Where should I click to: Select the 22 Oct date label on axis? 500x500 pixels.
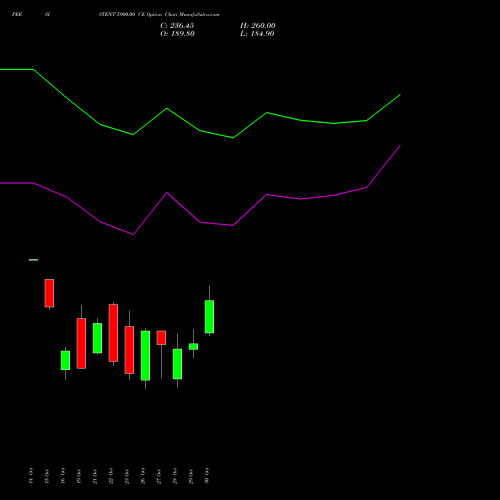111,476
